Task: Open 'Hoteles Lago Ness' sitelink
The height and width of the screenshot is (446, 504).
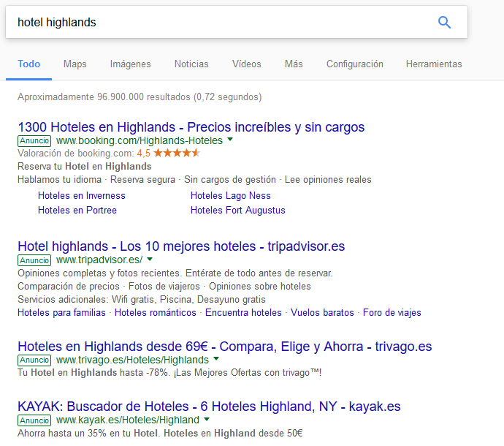Action: pyautogui.click(x=231, y=196)
